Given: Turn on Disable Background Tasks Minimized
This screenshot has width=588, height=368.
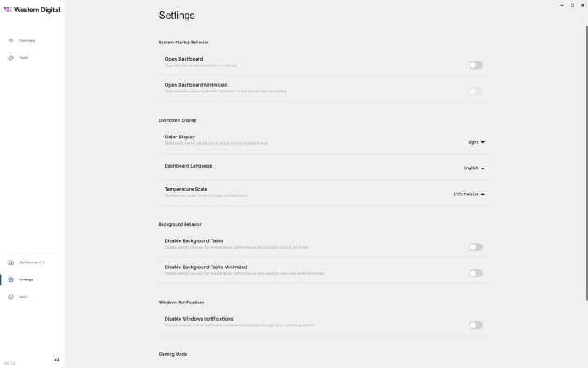Looking at the screenshot, I should click(475, 273).
